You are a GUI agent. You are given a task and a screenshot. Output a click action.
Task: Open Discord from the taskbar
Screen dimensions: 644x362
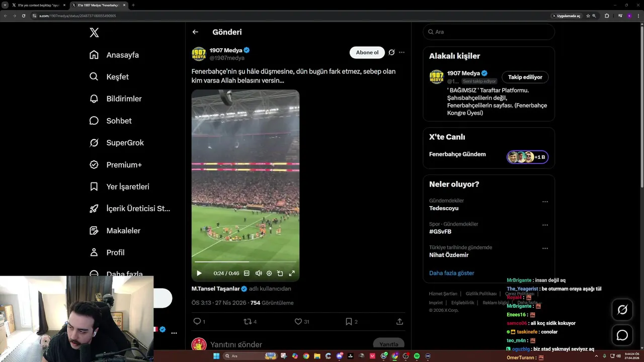[x=340, y=356]
